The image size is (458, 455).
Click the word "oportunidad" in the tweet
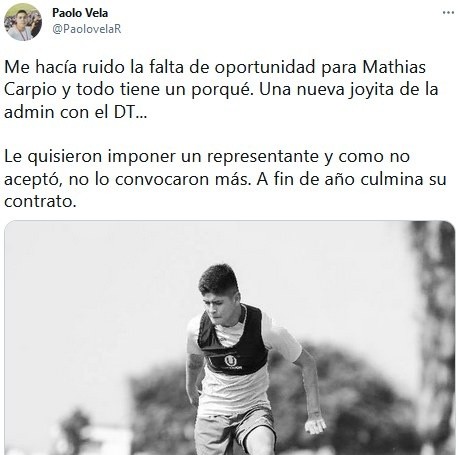(265, 68)
